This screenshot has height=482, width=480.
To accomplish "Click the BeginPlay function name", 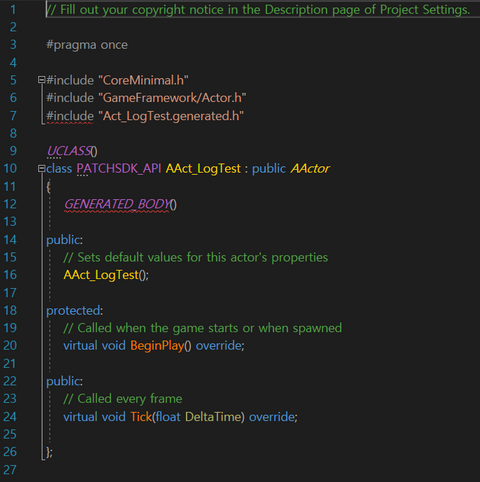I will click(x=157, y=346).
